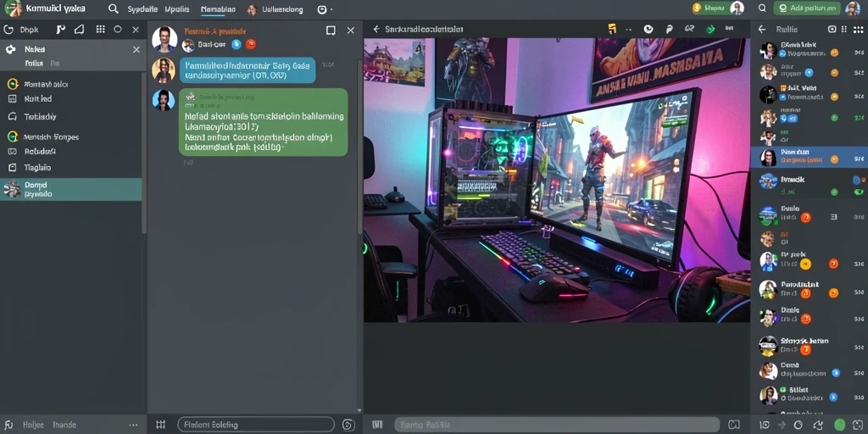Toggle the circle icon in left panel header
Image resolution: width=868 pixels, height=434 pixels.
coord(117,30)
